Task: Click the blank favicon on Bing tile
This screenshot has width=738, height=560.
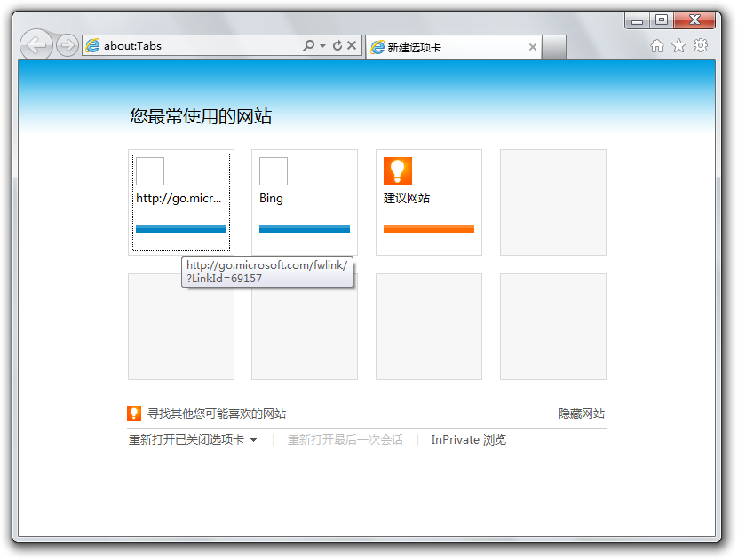Action: click(x=274, y=171)
